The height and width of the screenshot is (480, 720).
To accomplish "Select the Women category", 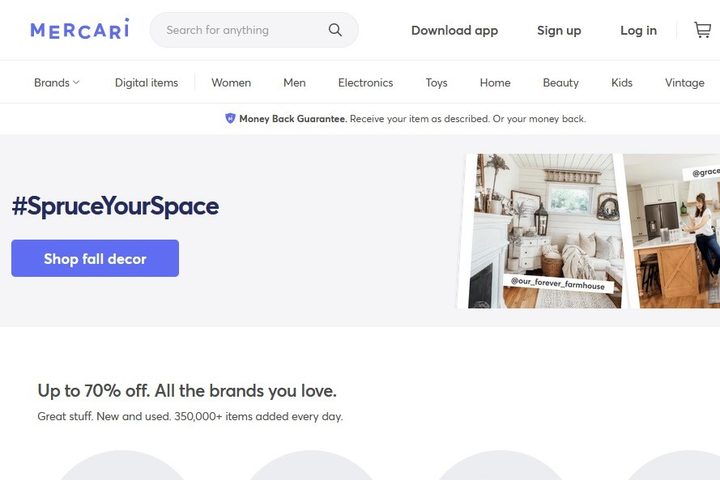I will [x=231, y=83].
